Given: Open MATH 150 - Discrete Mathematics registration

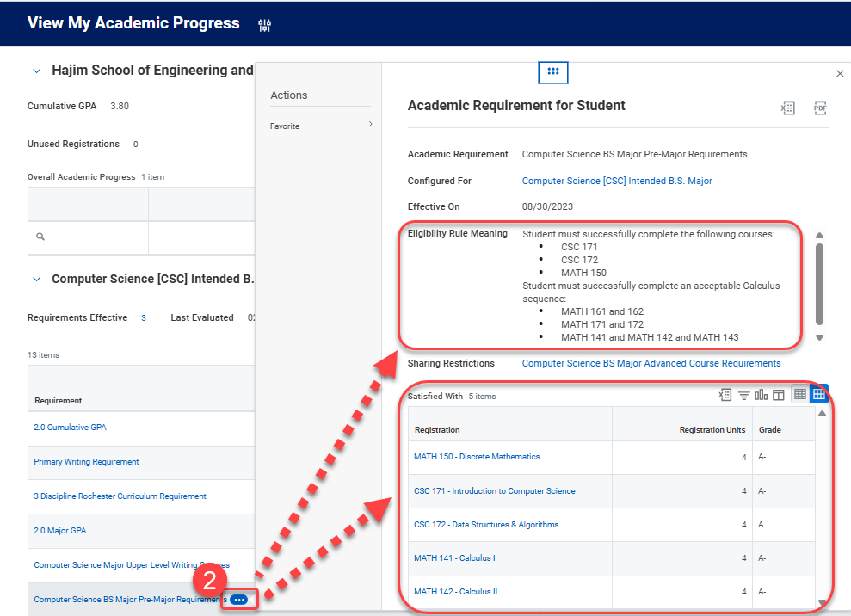Looking at the screenshot, I should (x=477, y=457).
